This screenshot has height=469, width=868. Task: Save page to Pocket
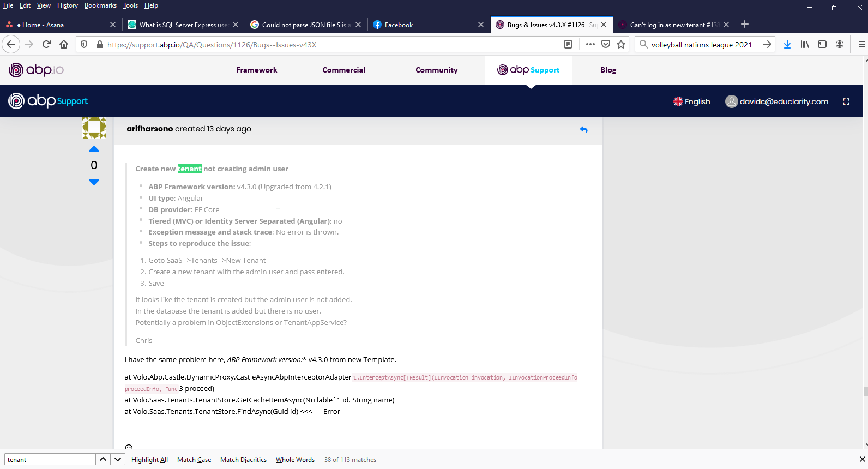coord(606,44)
